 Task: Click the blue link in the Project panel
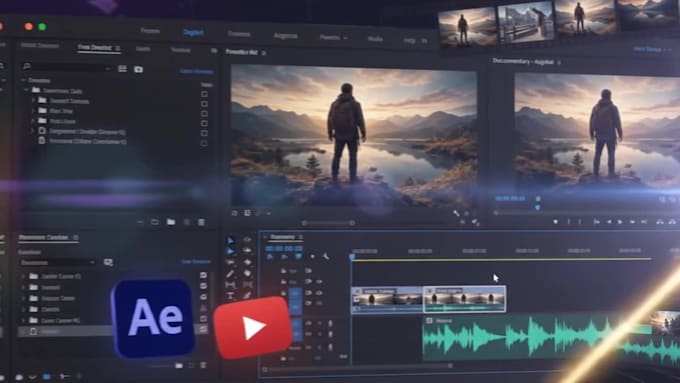(x=196, y=72)
